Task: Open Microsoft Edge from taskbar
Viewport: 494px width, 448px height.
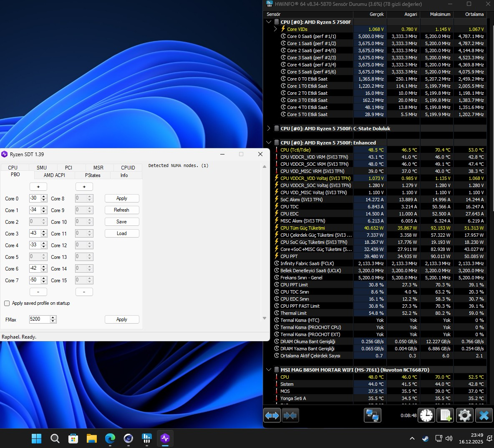Action: [110, 438]
